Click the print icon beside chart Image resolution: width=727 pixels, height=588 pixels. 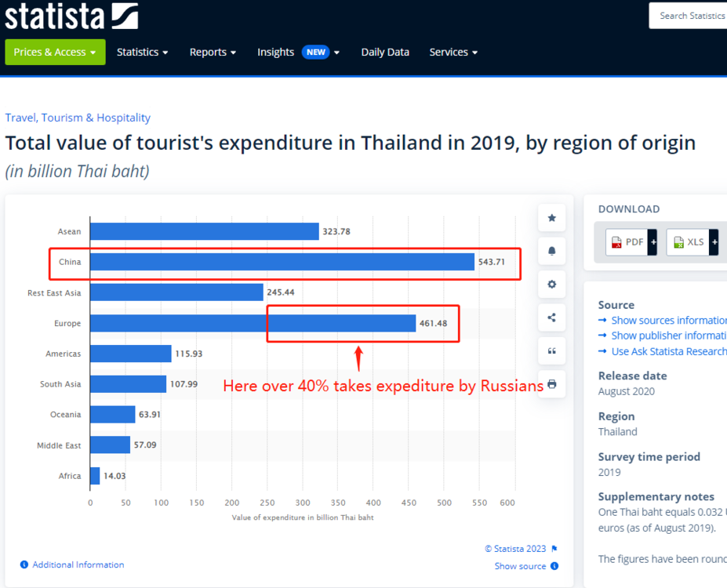tap(552, 384)
